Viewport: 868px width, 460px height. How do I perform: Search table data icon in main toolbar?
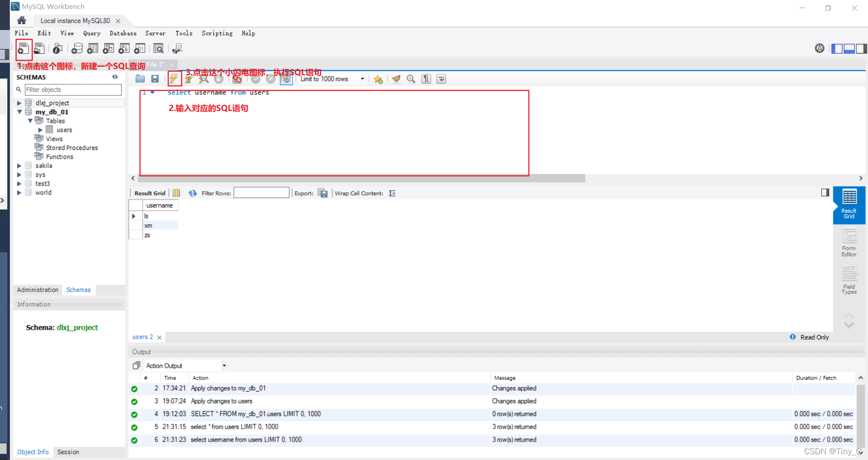(x=158, y=48)
